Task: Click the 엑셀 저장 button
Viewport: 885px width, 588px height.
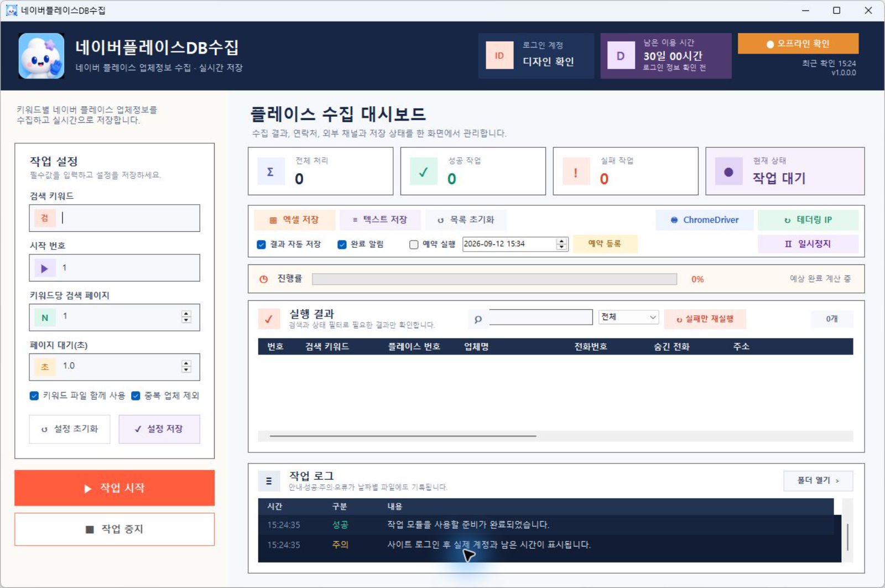Action: coord(294,220)
